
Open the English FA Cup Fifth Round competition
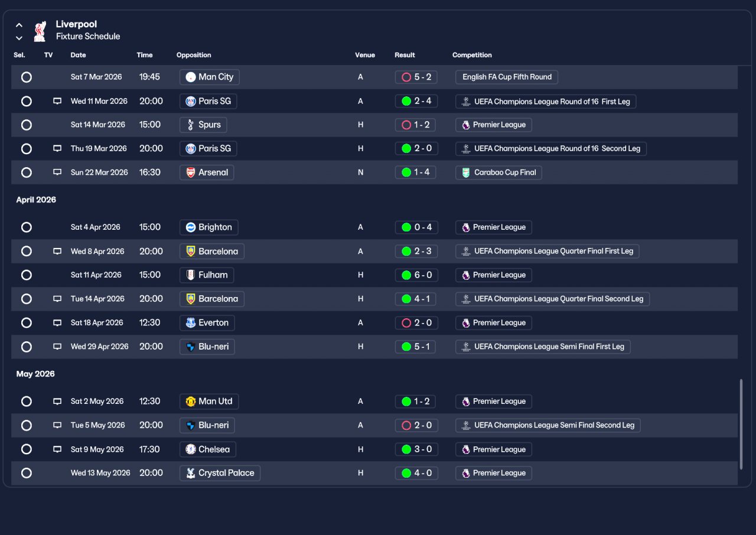(x=507, y=77)
